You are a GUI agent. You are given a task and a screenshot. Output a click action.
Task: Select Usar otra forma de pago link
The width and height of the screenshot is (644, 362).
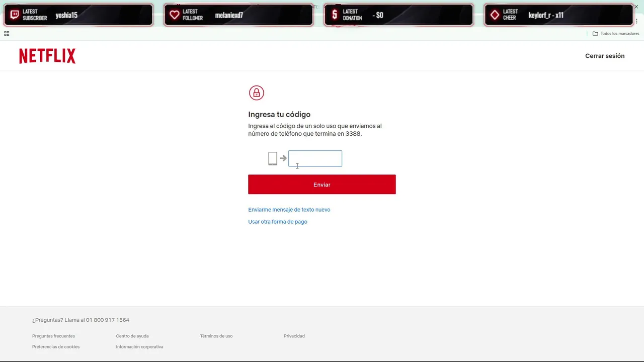coord(278,222)
